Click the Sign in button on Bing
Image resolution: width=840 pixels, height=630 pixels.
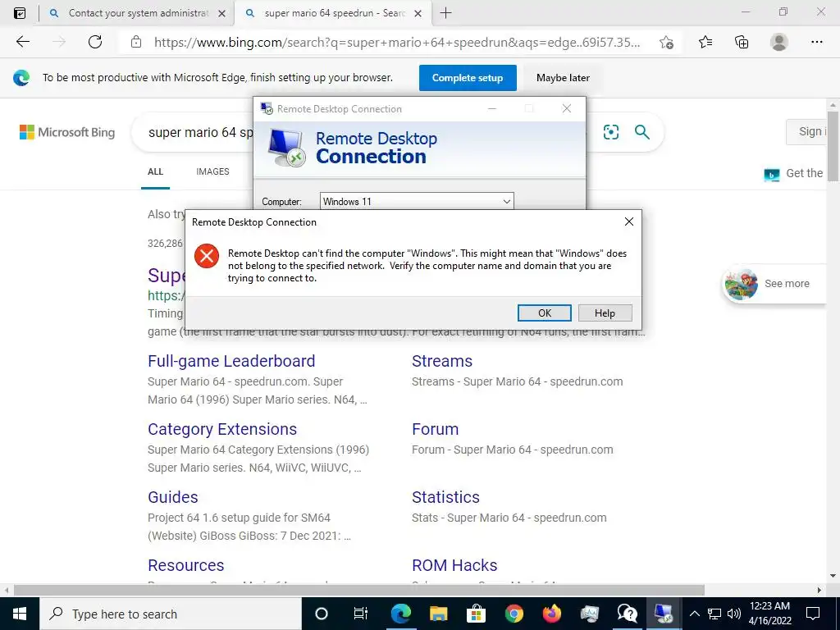pos(807,132)
